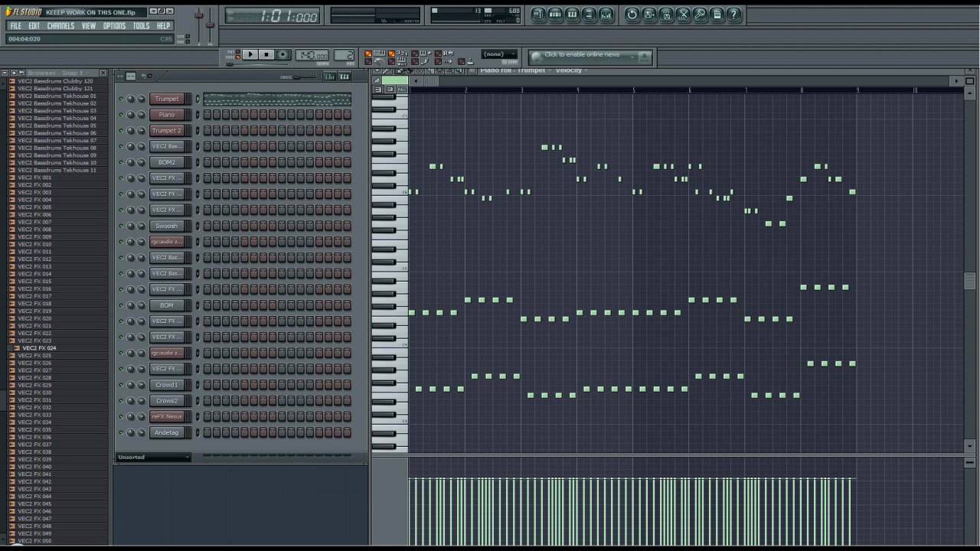The image size is (980, 551).
Task: Open the Tools menu
Action: click(x=141, y=26)
